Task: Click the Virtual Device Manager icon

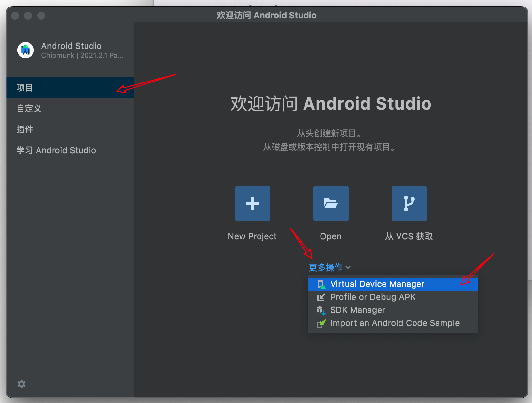Action: (321, 284)
